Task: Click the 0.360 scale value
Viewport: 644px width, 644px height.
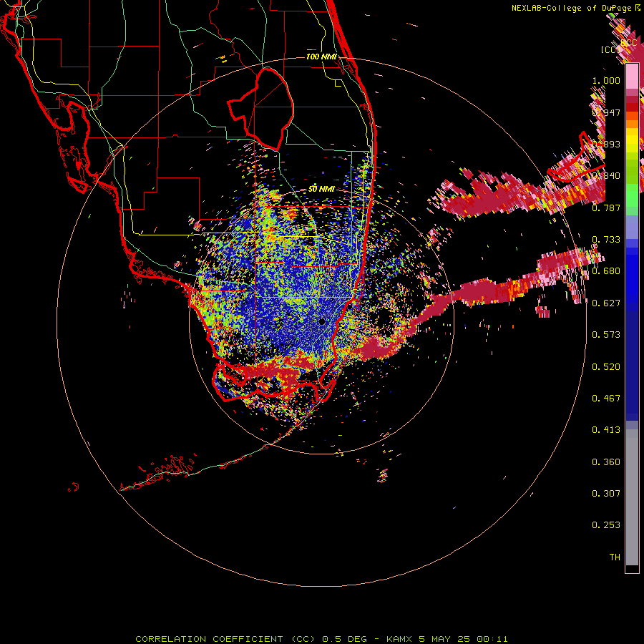Action: [606, 462]
